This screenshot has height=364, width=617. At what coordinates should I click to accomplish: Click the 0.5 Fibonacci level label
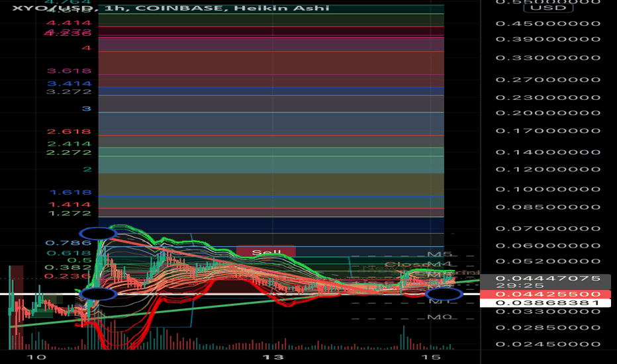click(79, 261)
